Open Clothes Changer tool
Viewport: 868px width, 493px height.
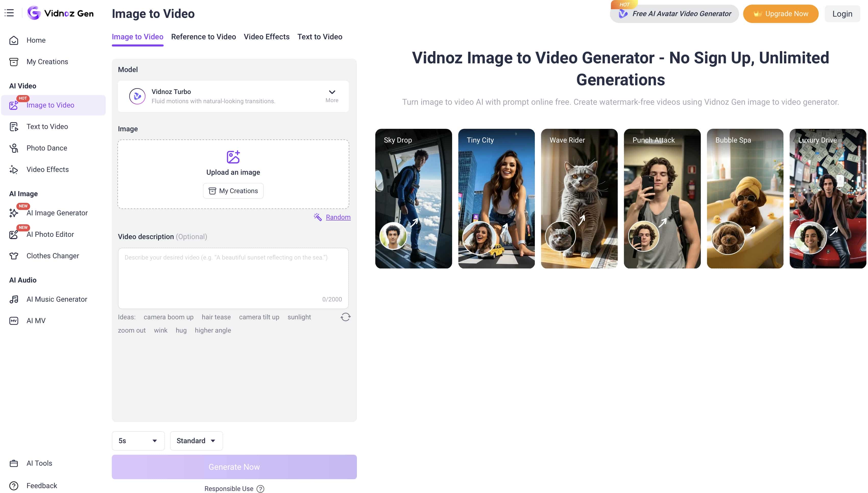pos(53,256)
